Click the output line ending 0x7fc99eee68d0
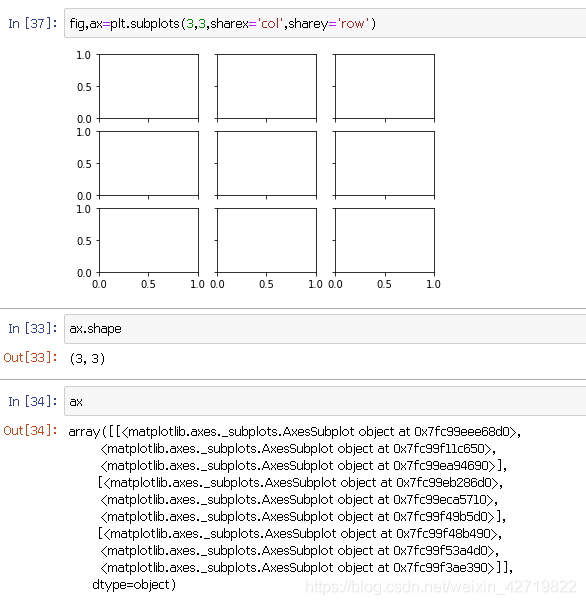 click(294, 432)
